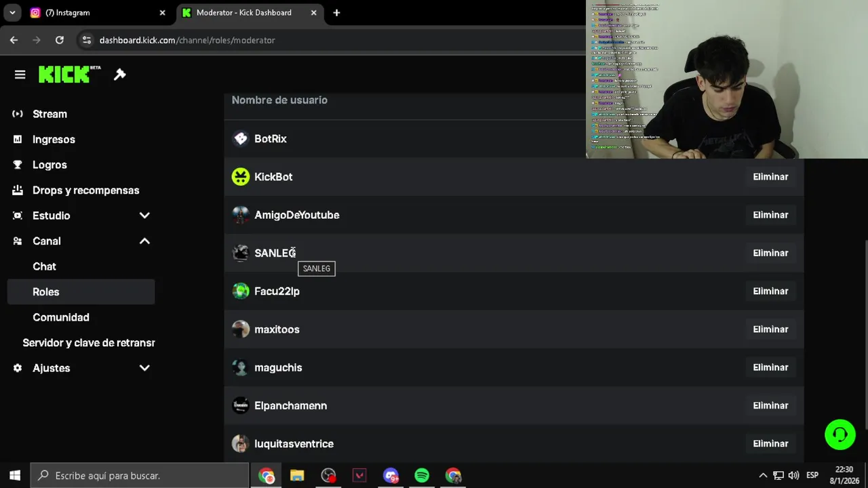Click the username maguchis
Image resolution: width=868 pixels, height=488 pixels.
(x=278, y=367)
